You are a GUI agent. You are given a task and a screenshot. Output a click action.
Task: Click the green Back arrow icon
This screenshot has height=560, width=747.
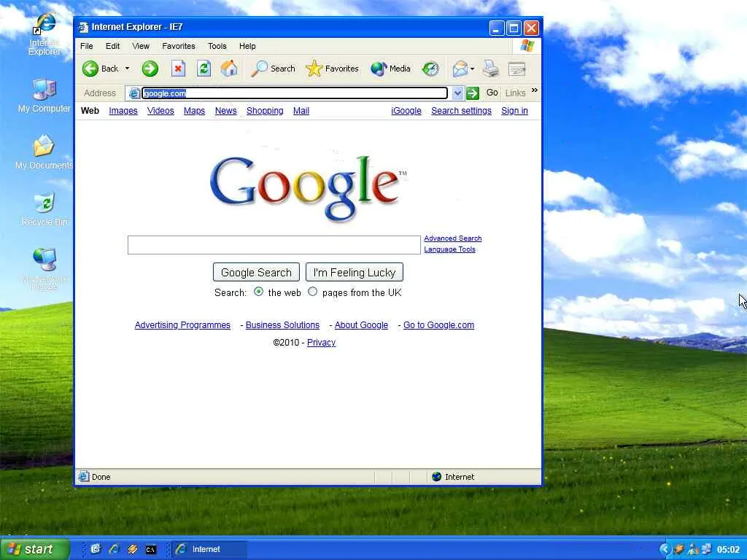coord(90,69)
